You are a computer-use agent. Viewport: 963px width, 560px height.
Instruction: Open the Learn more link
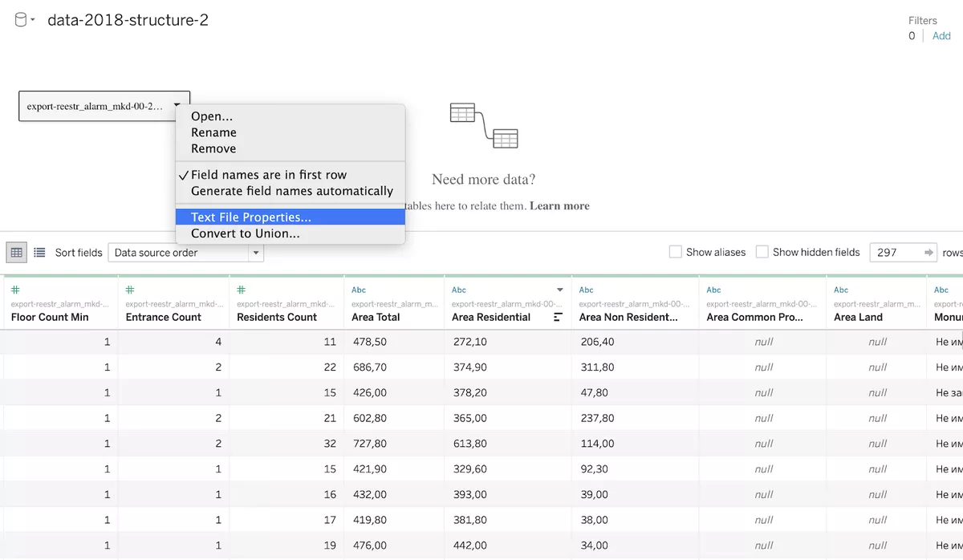pyautogui.click(x=559, y=206)
